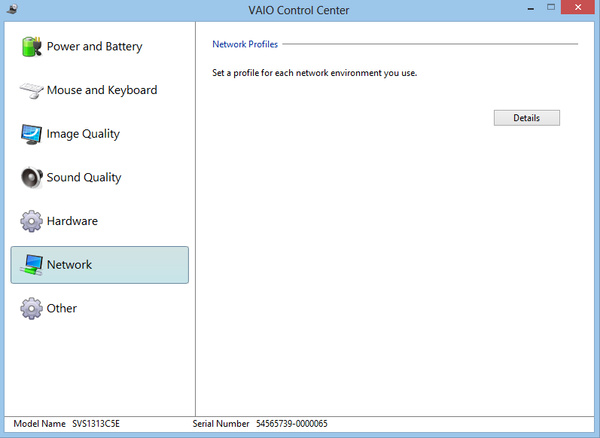This screenshot has width=600, height=438.
Task: Click the Power and Battery icon
Action: pos(31,47)
